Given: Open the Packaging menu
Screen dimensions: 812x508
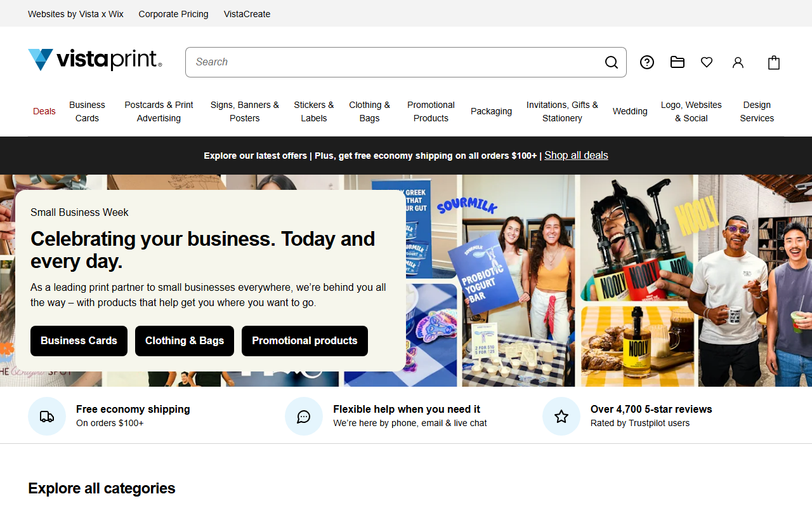Looking at the screenshot, I should pos(491,111).
